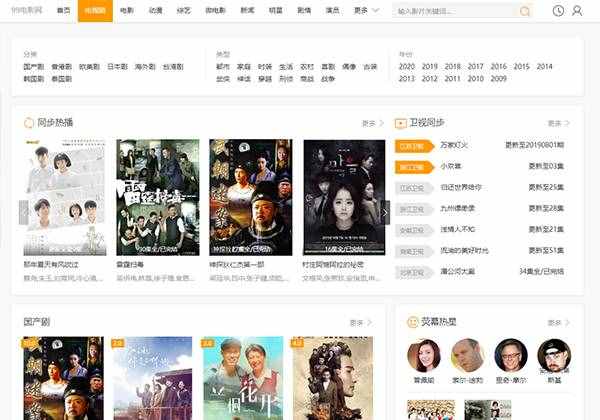Filter by genre 家庭
The height and width of the screenshot is (420, 600).
tap(244, 67)
